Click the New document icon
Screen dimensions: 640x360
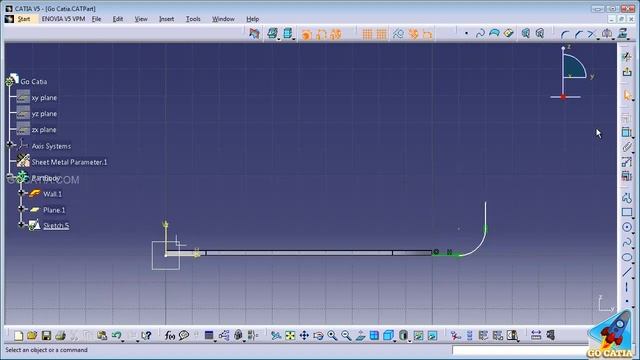[18, 336]
